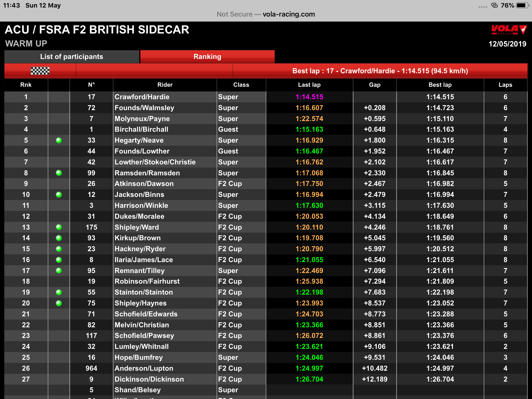The image size is (532, 399).
Task: Select rider Shand/Belsey
Action: coord(138,390)
